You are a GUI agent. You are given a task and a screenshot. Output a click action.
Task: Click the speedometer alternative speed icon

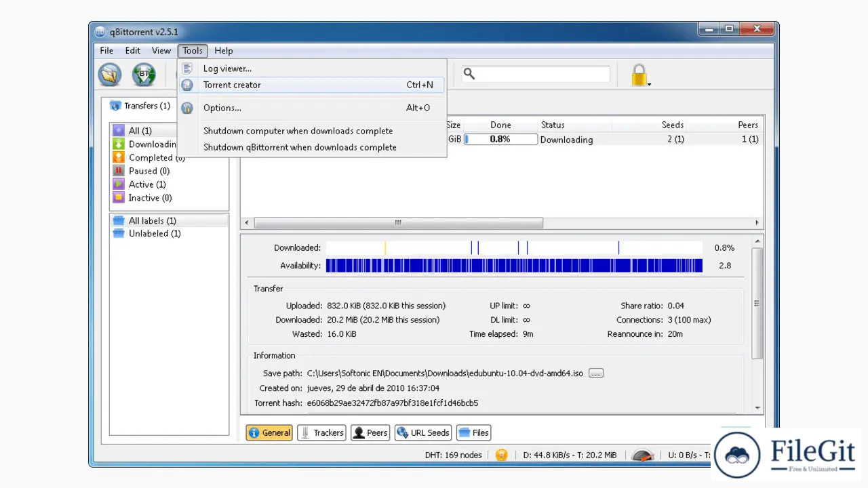click(642, 455)
